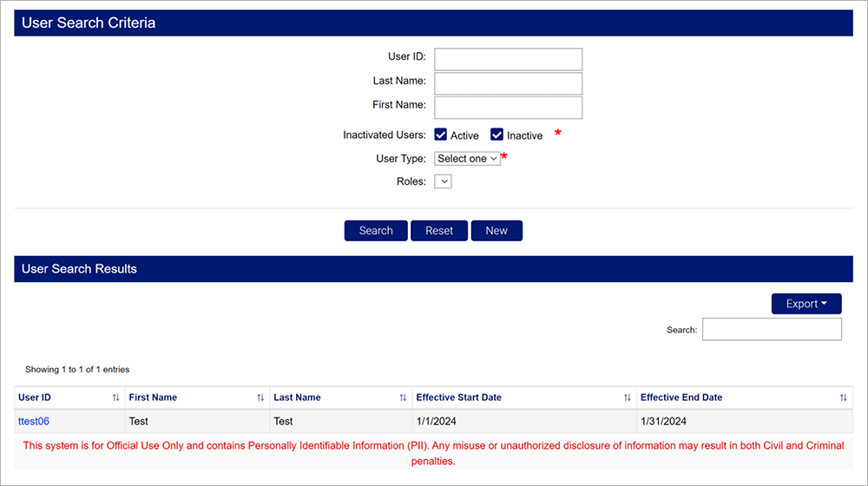Image resolution: width=868 pixels, height=486 pixels.
Task: Click into the Last Name field
Action: pyautogui.click(x=508, y=83)
